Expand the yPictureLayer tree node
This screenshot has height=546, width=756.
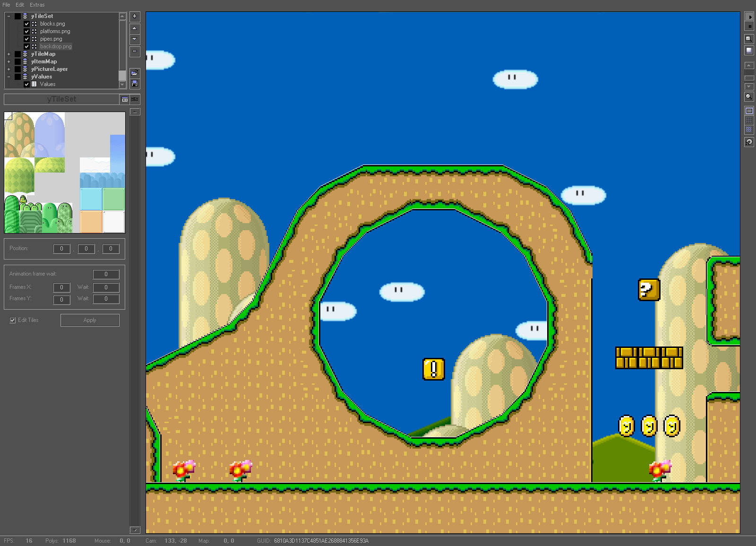9,69
